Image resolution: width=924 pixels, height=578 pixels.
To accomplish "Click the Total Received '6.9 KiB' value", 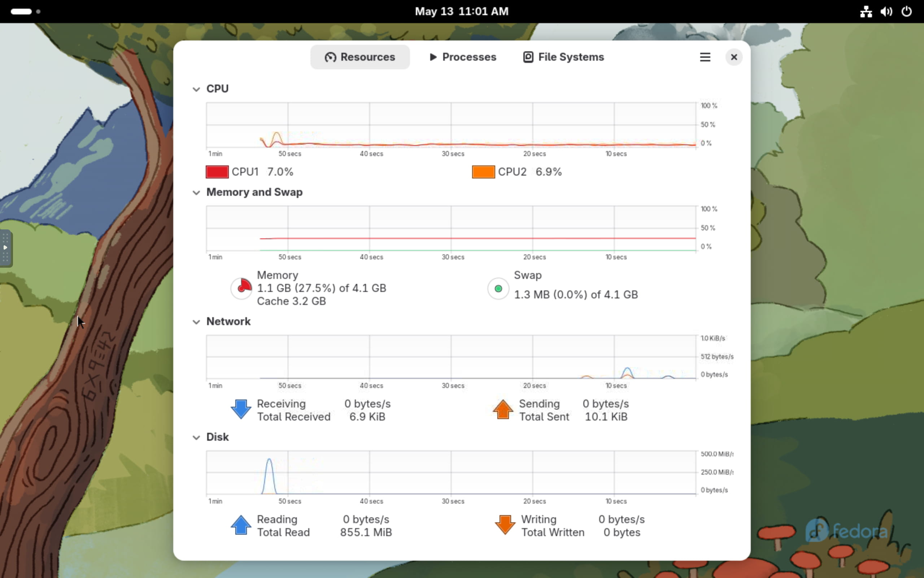I will coord(367,417).
